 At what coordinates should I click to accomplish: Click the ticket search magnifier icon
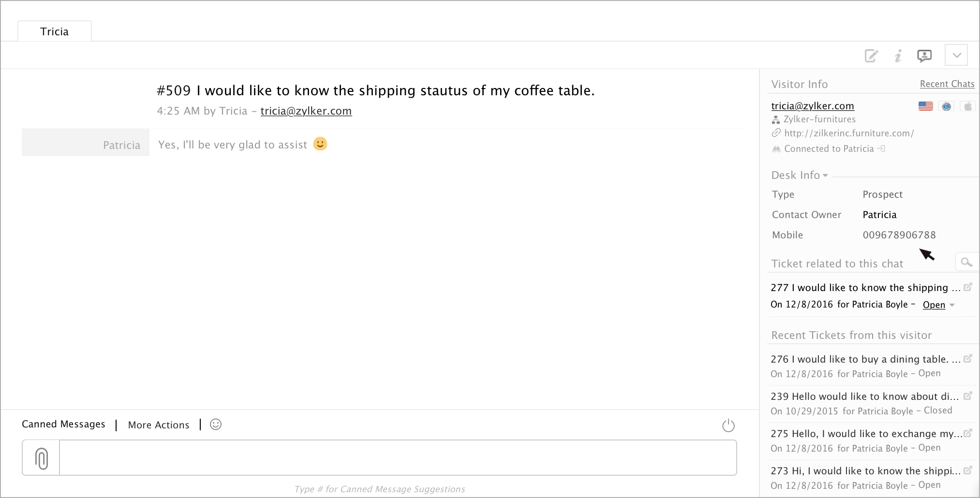point(966,263)
